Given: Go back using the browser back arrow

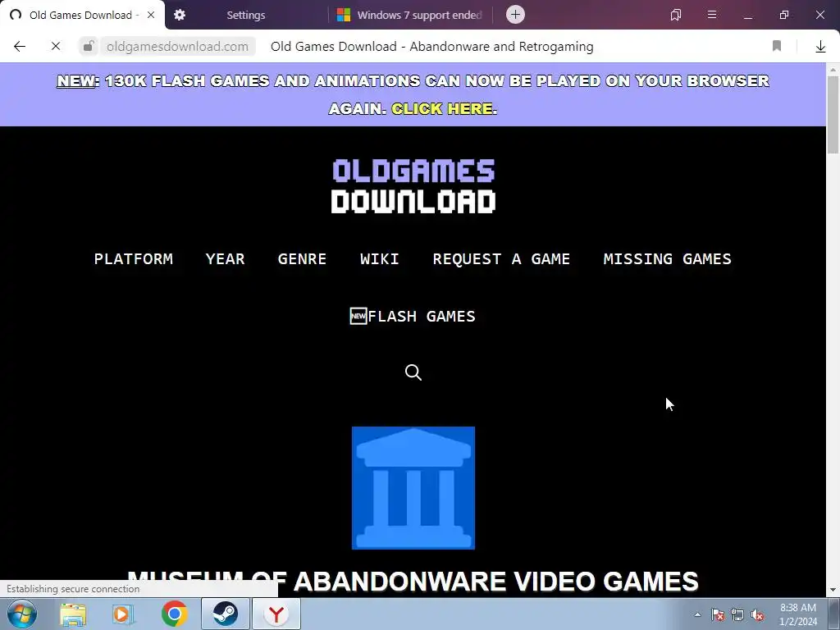Looking at the screenshot, I should coord(20,47).
